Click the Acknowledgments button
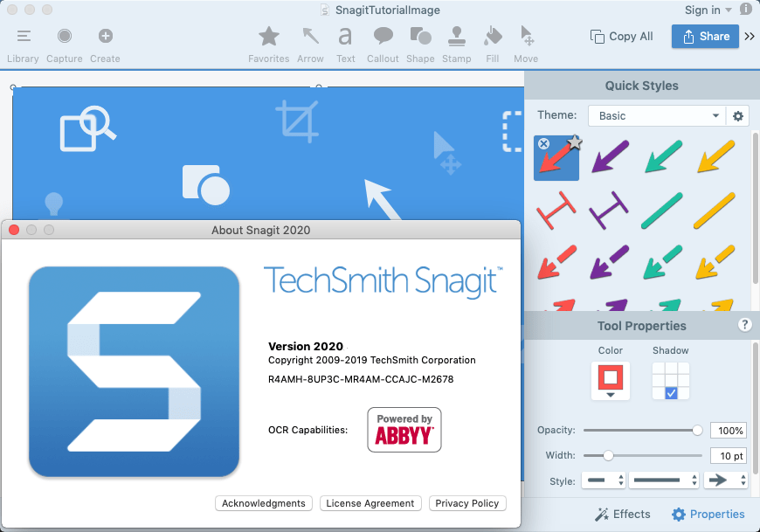 [x=264, y=503]
